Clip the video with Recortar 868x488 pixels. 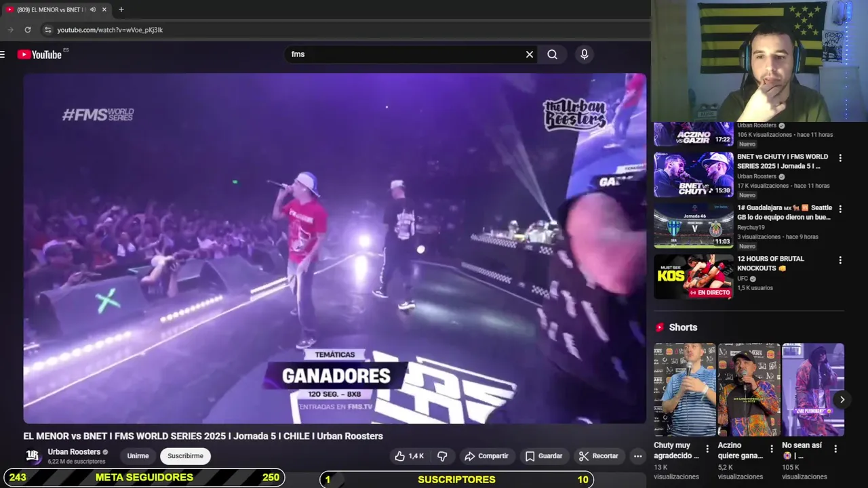[x=599, y=456]
